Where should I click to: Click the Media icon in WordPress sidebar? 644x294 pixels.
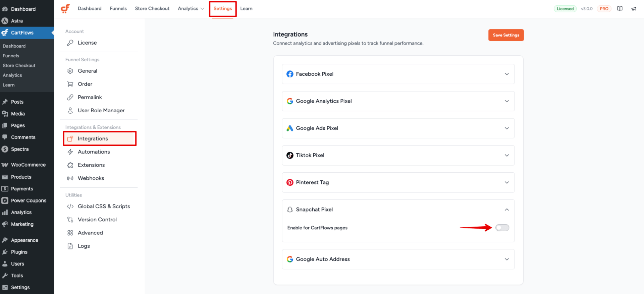(x=5, y=114)
